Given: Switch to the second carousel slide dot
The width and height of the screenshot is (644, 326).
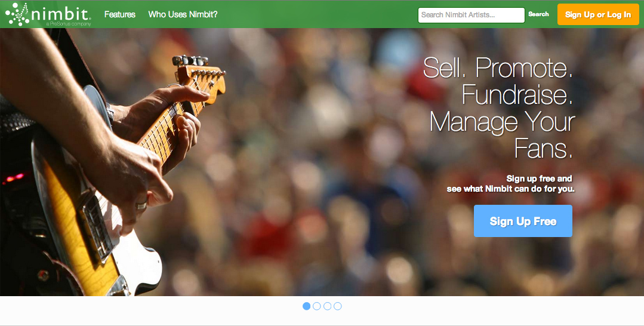Looking at the screenshot, I should pos(317,306).
